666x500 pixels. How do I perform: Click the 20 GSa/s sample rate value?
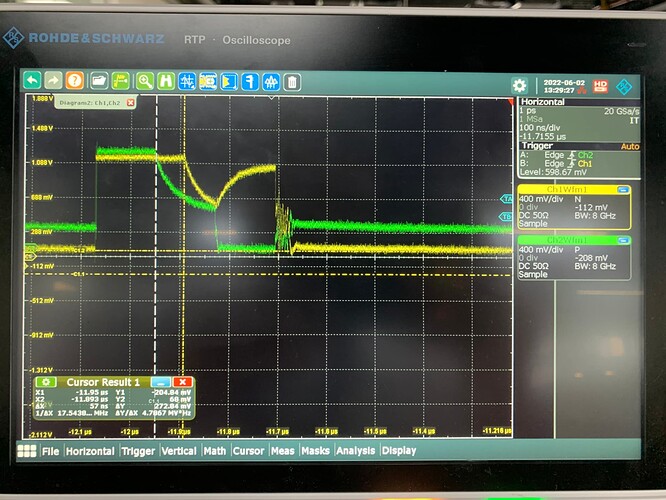pos(621,111)
